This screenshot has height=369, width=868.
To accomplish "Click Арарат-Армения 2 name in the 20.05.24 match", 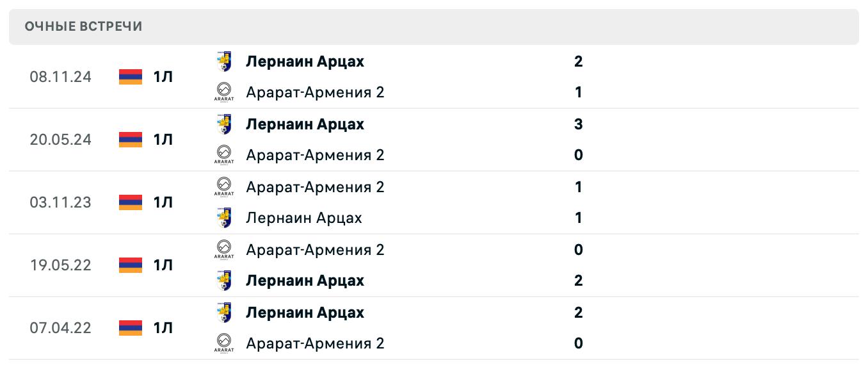I will (316, 155).
